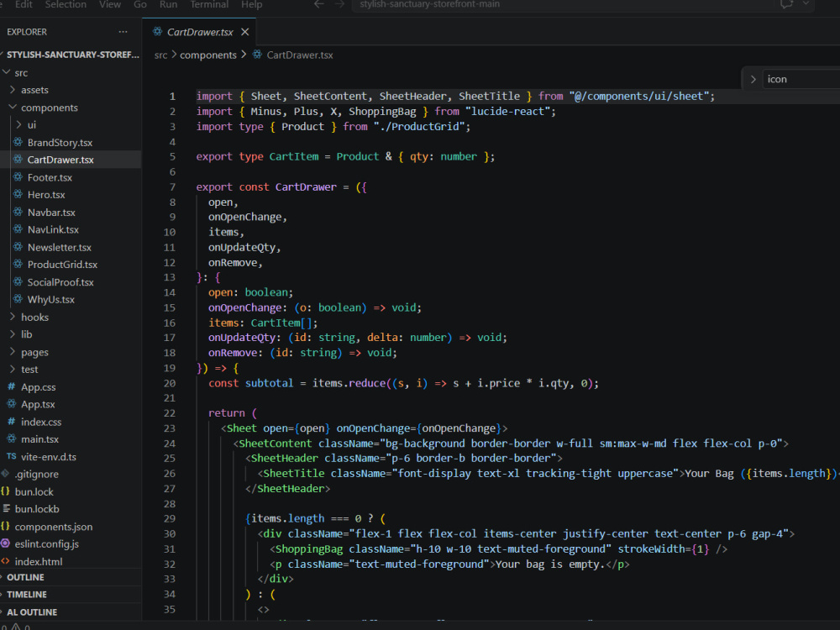The image size is (840, 630).
Task: Expand the OUTLINE section
Action: click(x=71, y=578)
